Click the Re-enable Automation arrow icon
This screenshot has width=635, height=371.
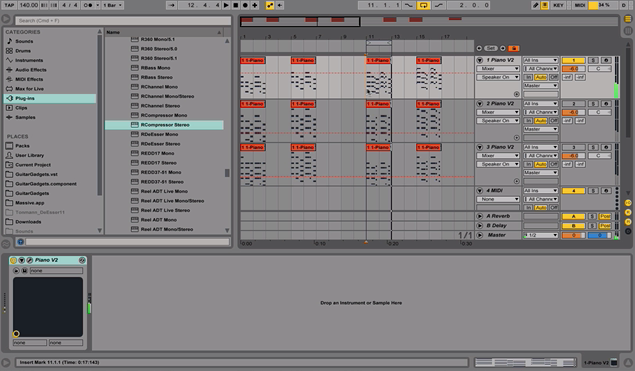(x=279, y=5)
